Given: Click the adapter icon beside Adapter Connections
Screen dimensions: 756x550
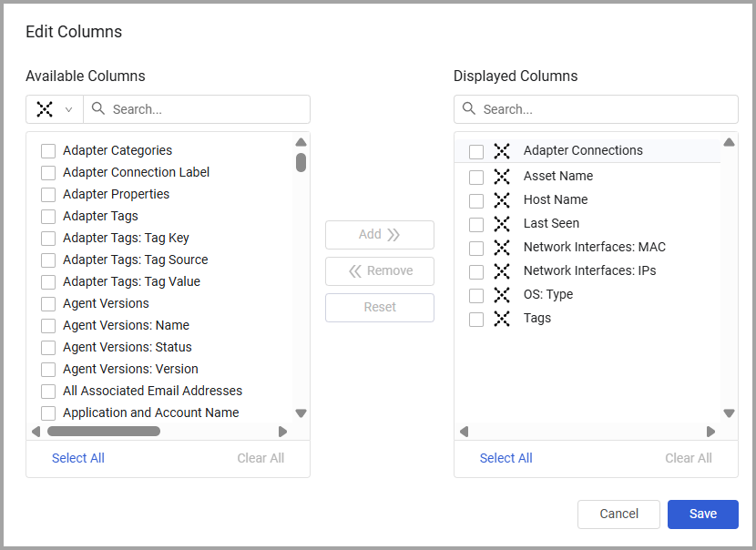Looking at the screenshot, I should pos(501,151).
